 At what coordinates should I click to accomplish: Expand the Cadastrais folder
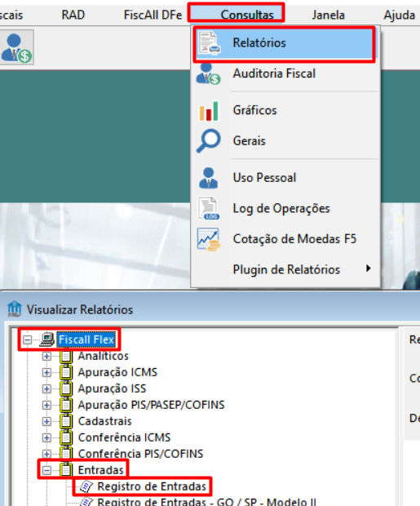(46, 421)
